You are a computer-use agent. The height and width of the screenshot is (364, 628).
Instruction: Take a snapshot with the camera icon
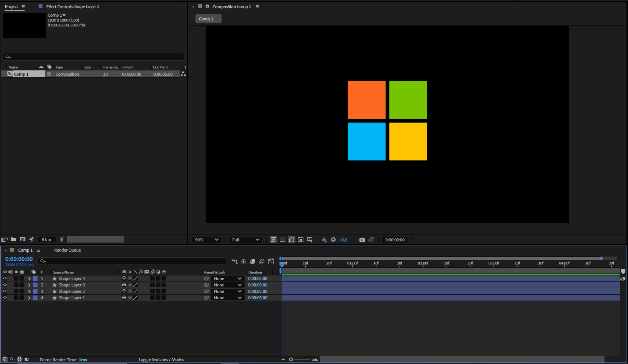[362, 240]
